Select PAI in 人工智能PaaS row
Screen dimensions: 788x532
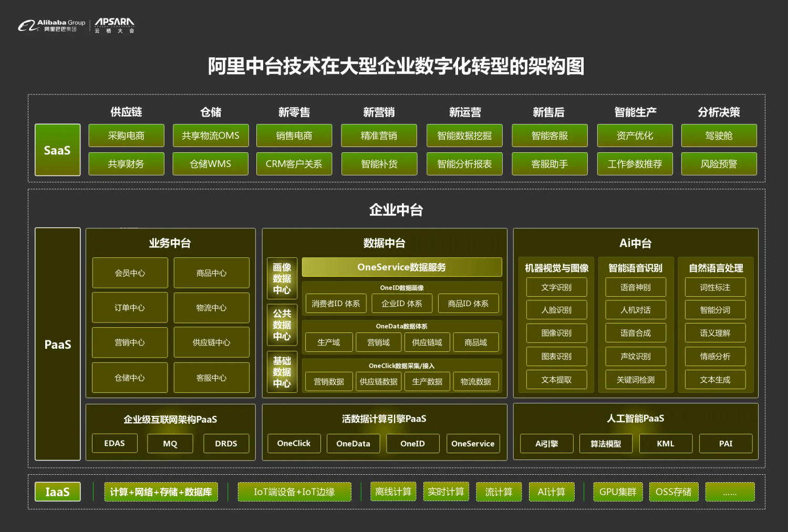click(725, 443)
